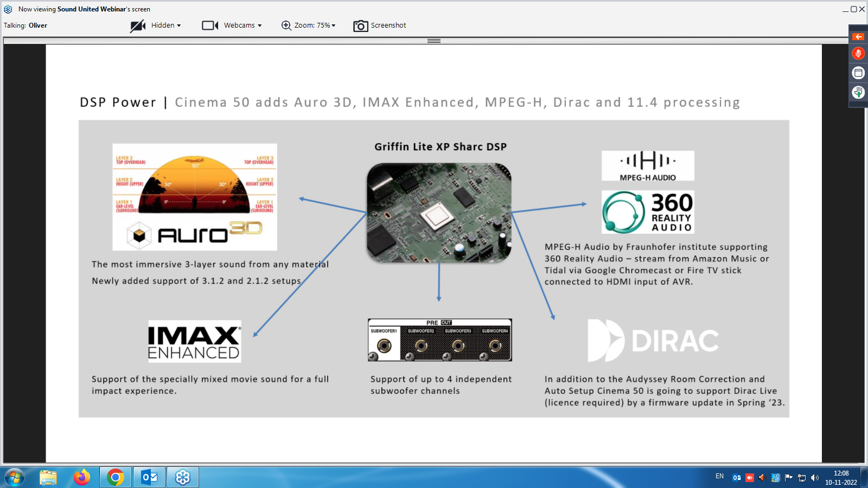Image resolution: width=868 pixels, height=488 pixels.
Task: Click the camera icon next to Screenshot
Action: [361, 26]
